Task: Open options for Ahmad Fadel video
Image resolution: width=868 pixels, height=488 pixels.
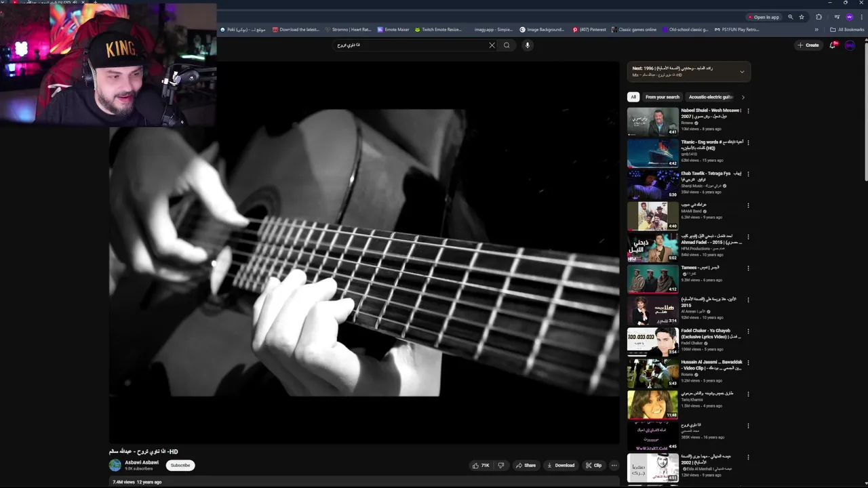Action: (748, 237)
